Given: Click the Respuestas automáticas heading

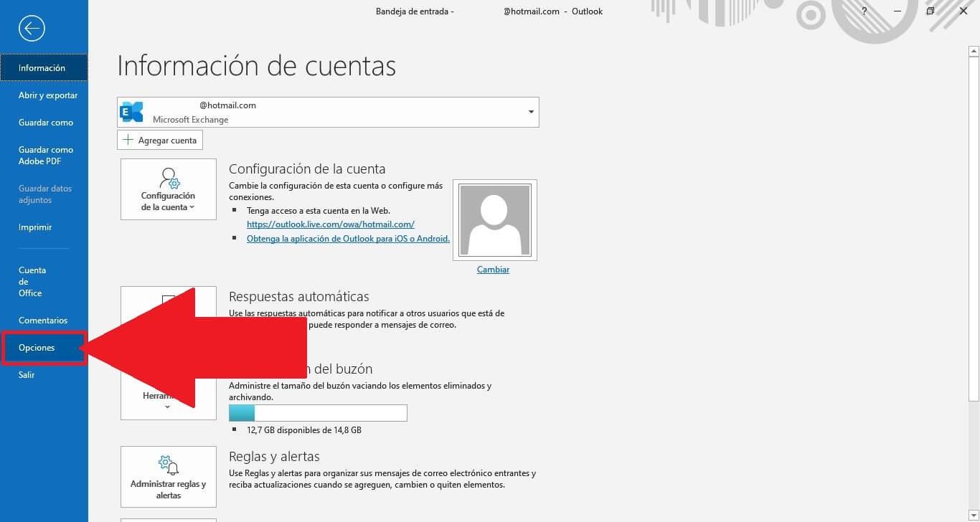Looking at the screenshot, I should point(299,296).
